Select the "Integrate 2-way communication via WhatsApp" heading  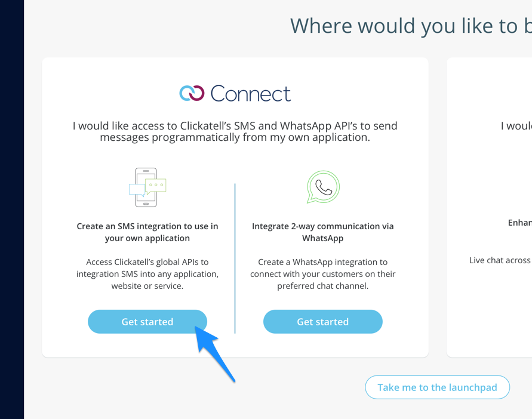click(323, 232)
